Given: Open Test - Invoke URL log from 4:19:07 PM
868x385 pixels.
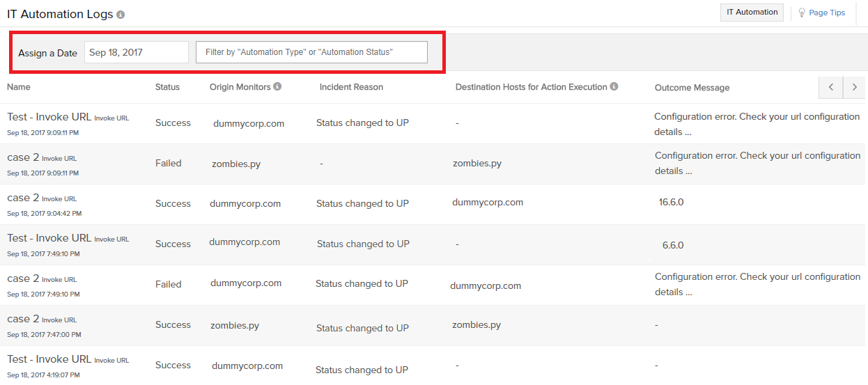Looking at the screenshot, I should point(49,359).
